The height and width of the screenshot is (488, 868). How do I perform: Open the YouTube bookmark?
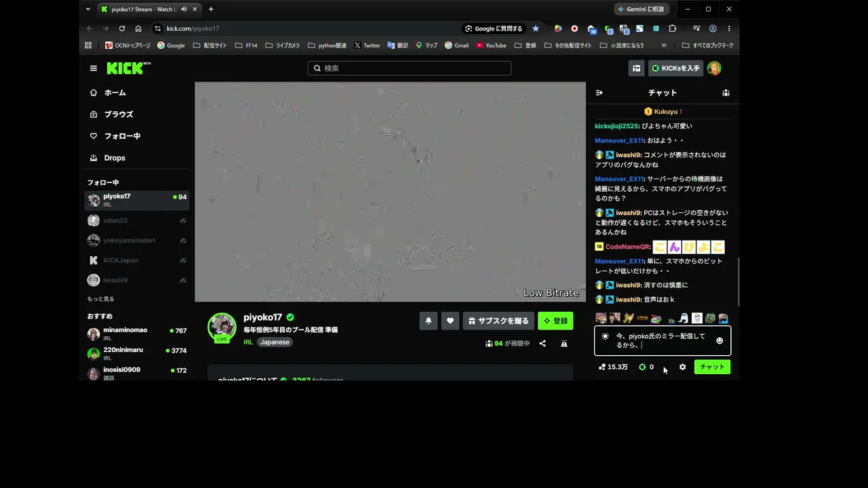491,45
